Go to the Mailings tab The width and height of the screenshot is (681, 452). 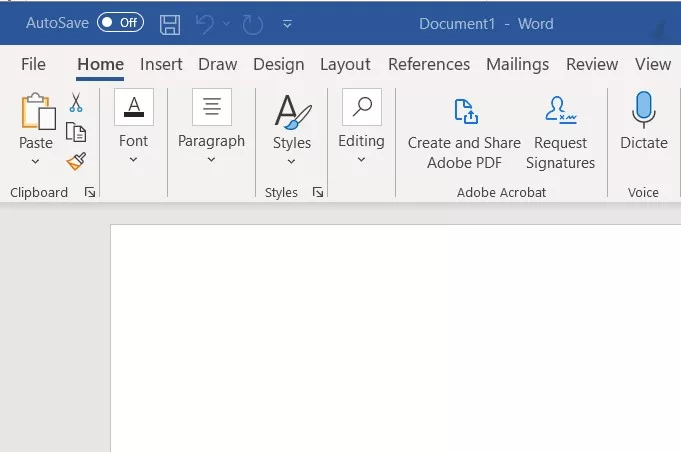(x=517, y=64)
